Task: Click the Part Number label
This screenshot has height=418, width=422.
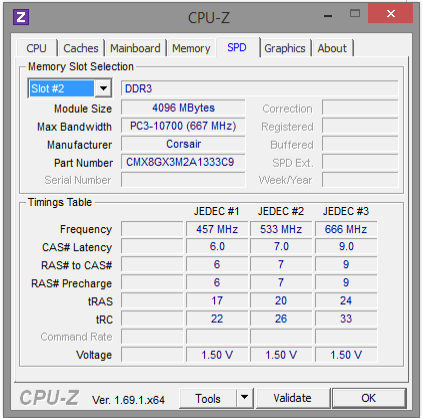Action: pyautogui.click(x=83, y=163)
